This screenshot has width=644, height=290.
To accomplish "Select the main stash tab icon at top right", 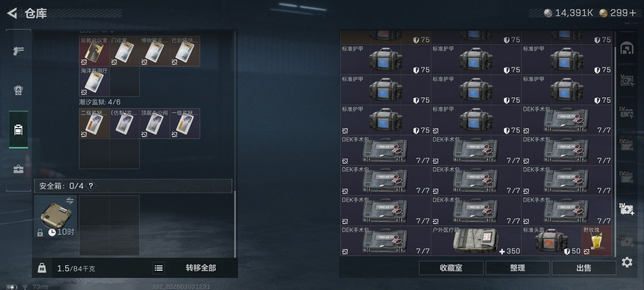I will point(627,48).
